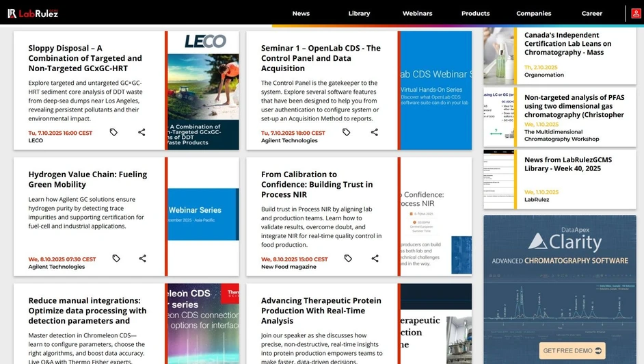This screenshot has width=644, height=364.
Task: Open Seminar 1 OpenLab CDS title link
Action: coord(321,58)
